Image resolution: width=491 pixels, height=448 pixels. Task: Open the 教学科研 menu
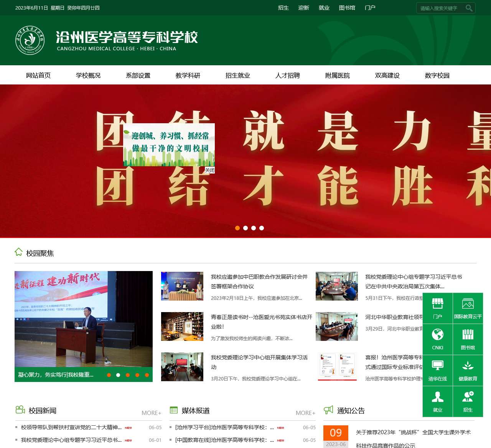[188, 75]
